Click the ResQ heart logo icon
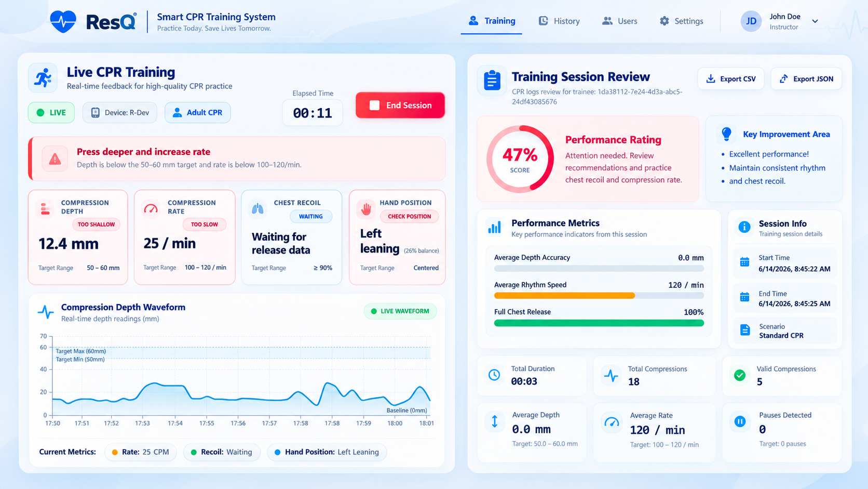Screen dimensions: 868x489 click(63, 21)
